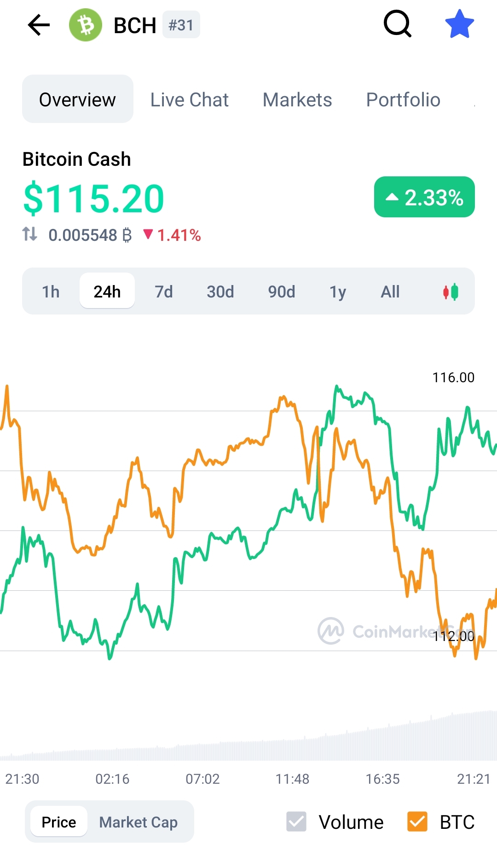The height and width of the screenshot is (868, 497).
Task: Open search with magnifier icon
Action: click(398, 24)
